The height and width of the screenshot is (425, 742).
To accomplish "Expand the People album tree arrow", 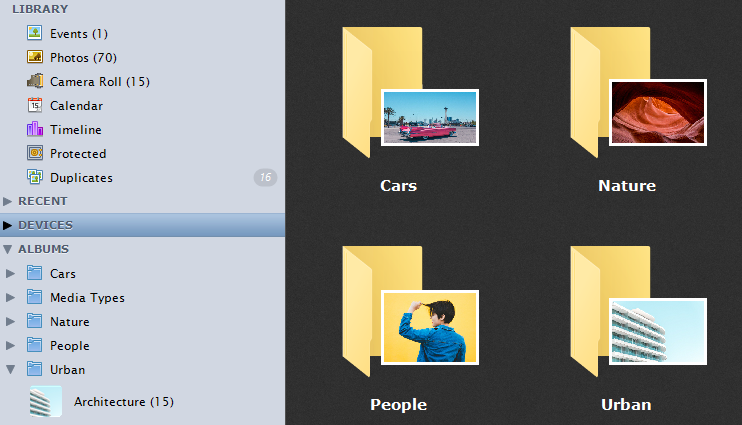I will (x=10, y=345).
